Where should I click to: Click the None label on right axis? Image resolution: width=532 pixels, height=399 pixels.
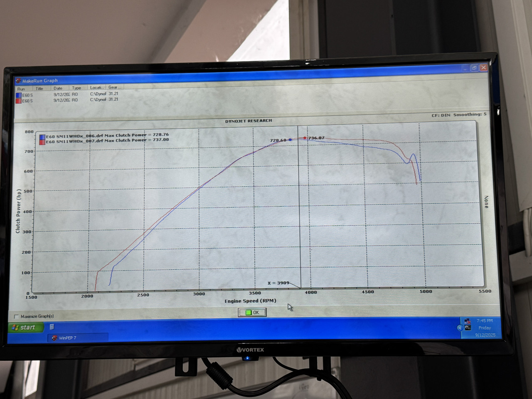pos(486,202)
